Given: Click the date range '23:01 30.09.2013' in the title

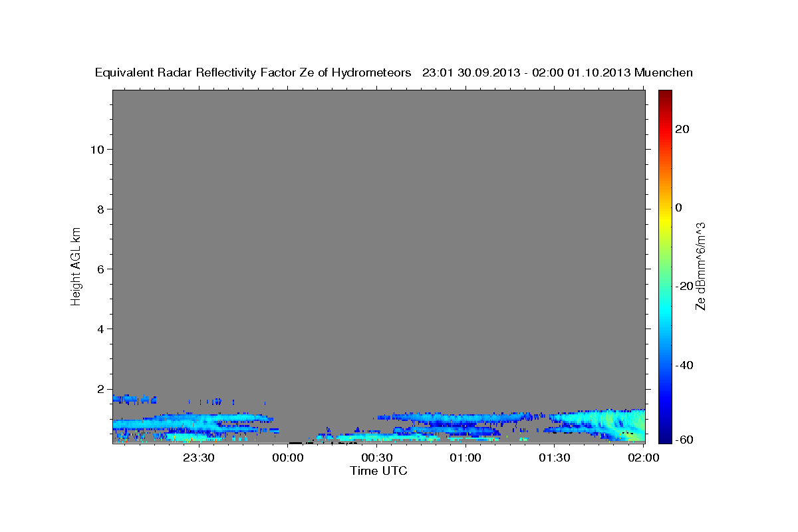Looking at the screenshot, I should pyautogui.click(x=471, y=73).
